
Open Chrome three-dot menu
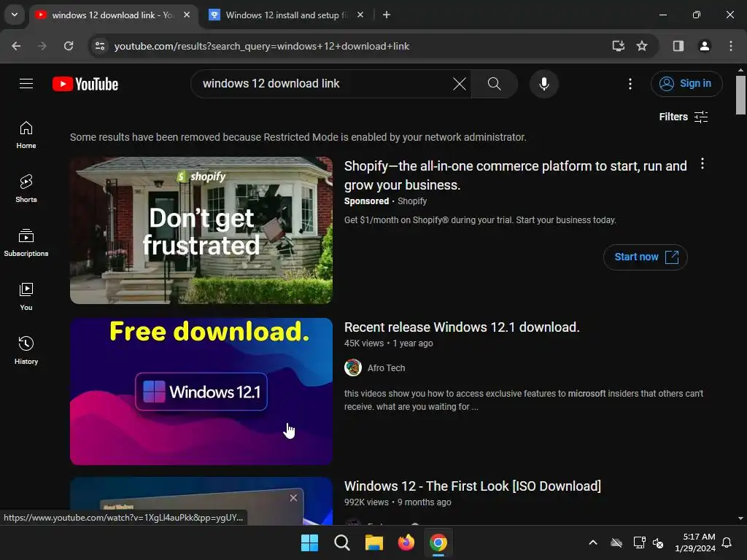tap(730, 46)
